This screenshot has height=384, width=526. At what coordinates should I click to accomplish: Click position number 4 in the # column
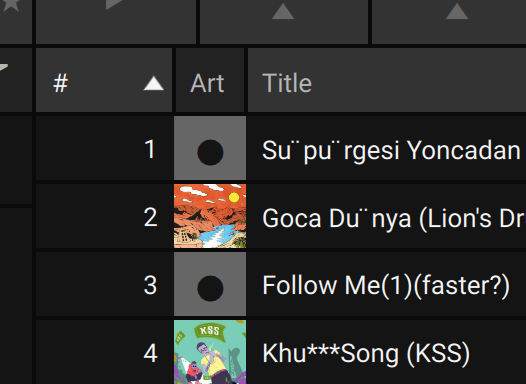click(150, 353)
